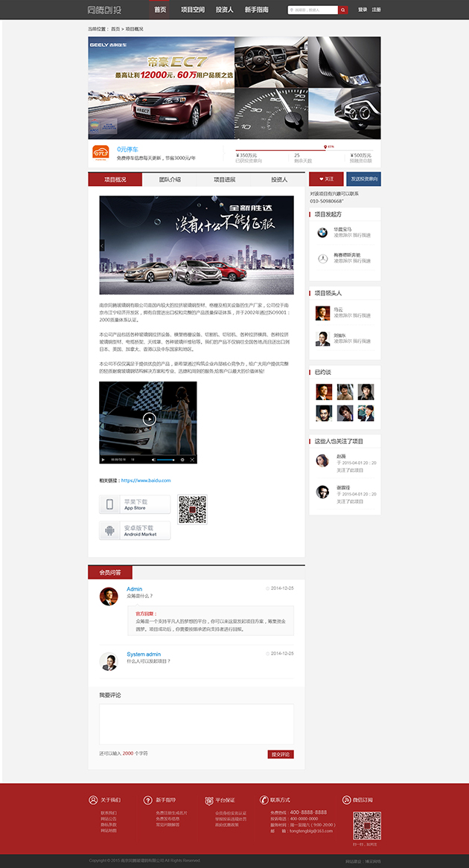This screenshot has height=868, width=469.
Task: Click the center play button on video
Action: [x=149, y=419]
